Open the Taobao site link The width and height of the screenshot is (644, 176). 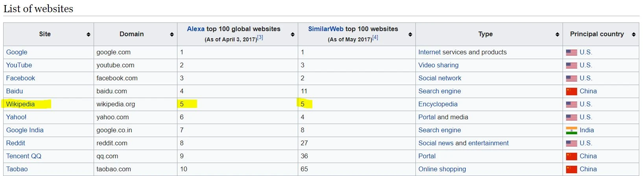click(x=17, y=169)
